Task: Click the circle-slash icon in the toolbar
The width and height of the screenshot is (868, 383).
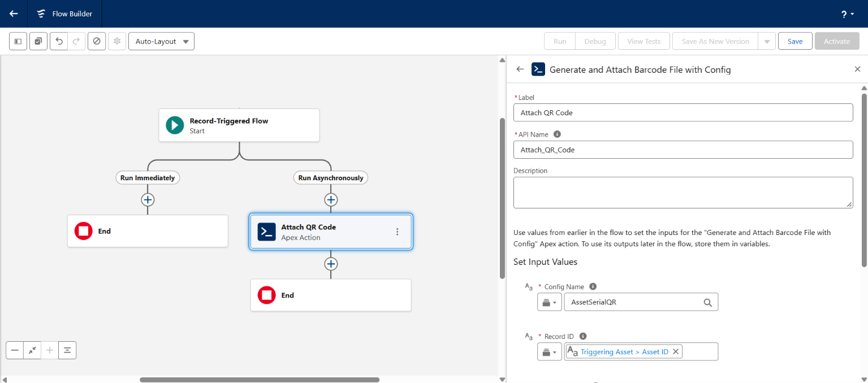Action: (97, 41)
